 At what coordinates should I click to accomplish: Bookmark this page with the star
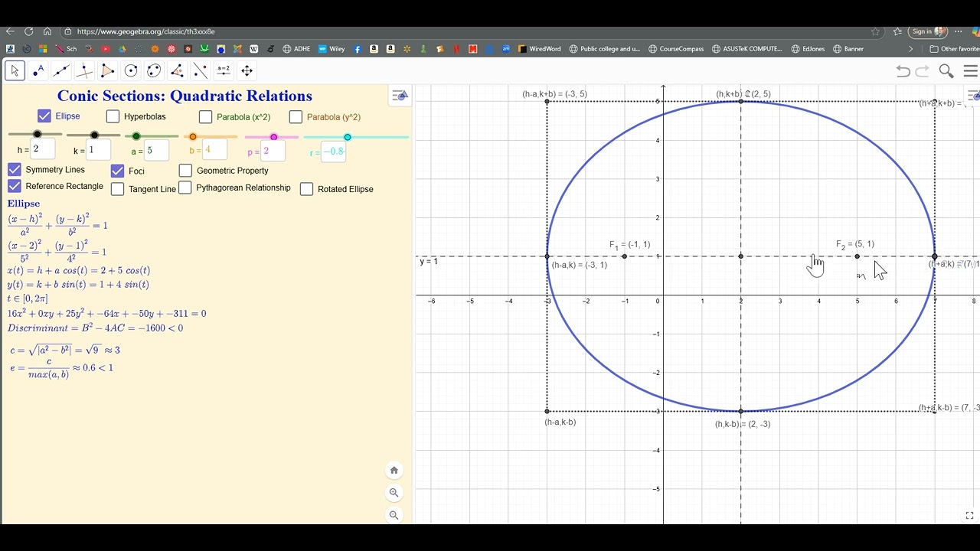click(875, 31)
